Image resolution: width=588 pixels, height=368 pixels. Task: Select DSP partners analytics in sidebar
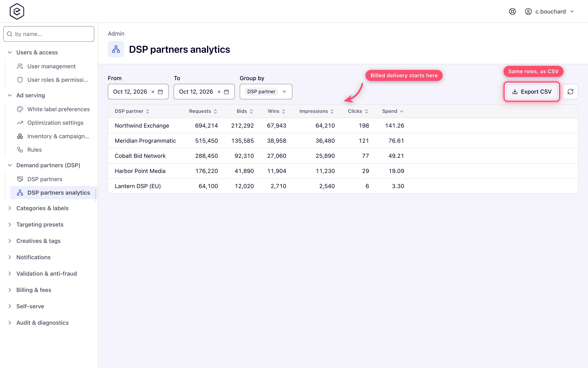click(53, 193)
